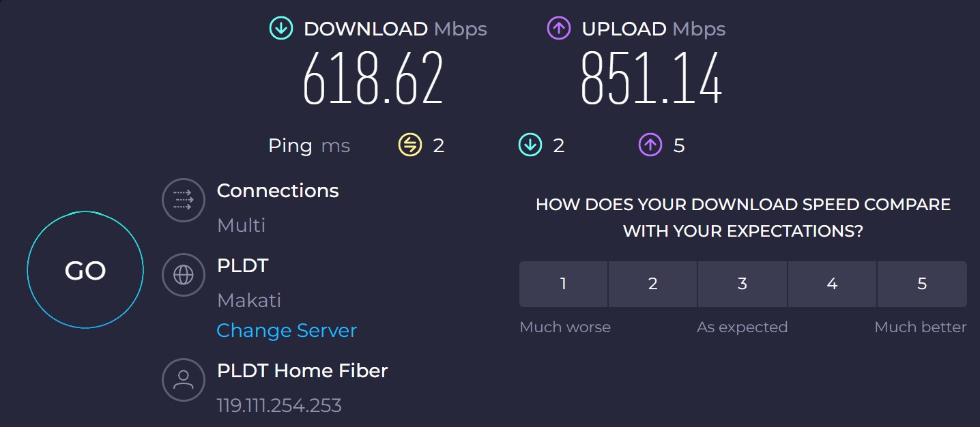Click the IP address 119.111.254.253
980x427 pixels.
(279, 406)
